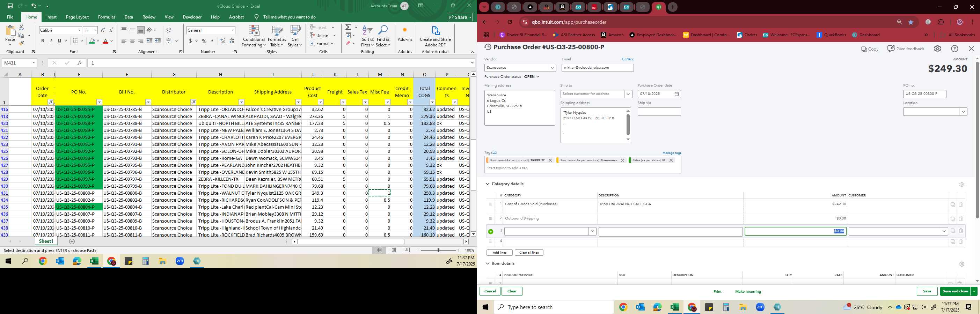Screen dimensions: 980x314
Task: Open the PO No. column filter dropdown
Action: [x=99, y=102]
